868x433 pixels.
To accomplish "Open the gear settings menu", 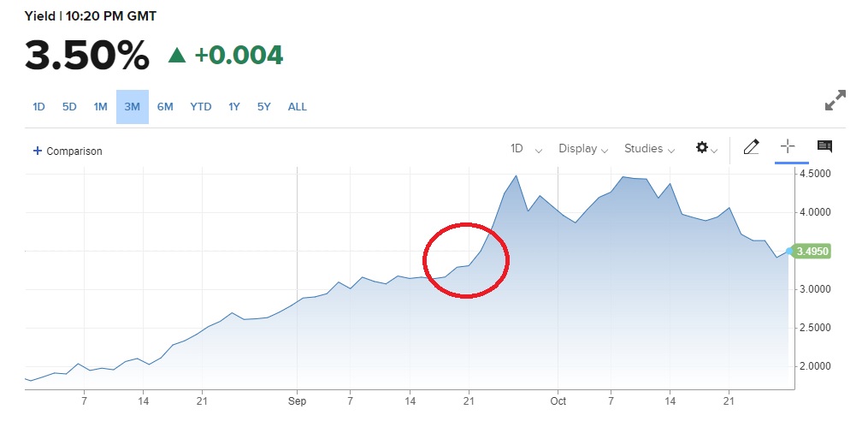I will pos(706,148).
